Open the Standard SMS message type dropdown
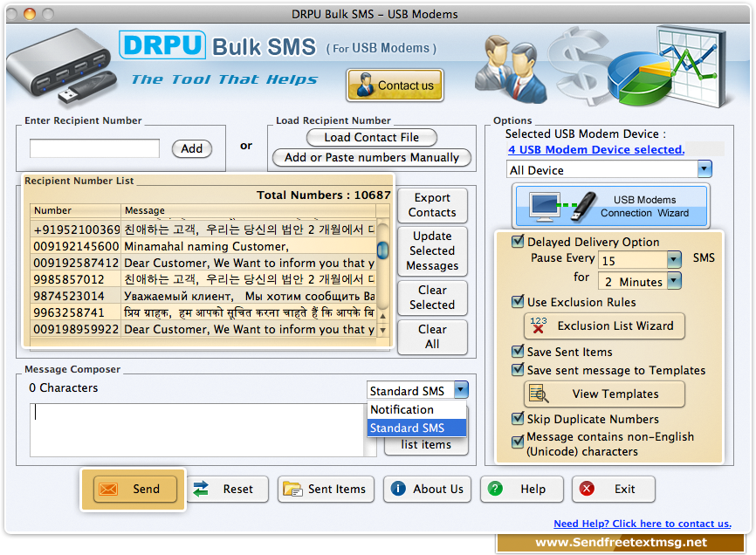The width and height of the screenshot is (756, 555). click(417, 390)
